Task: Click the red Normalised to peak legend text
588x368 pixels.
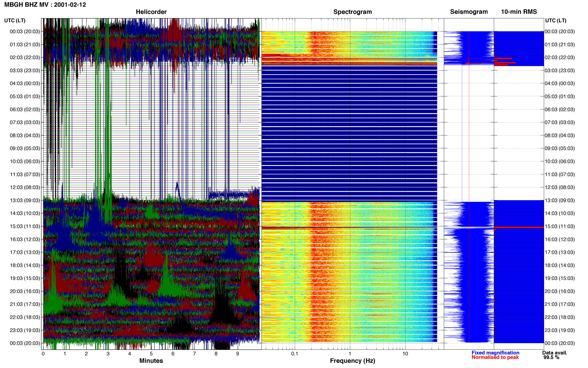Action: tap(495, 357)
